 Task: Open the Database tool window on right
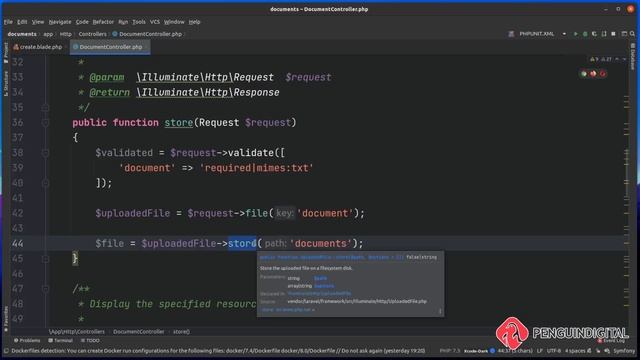coord(633,57)
